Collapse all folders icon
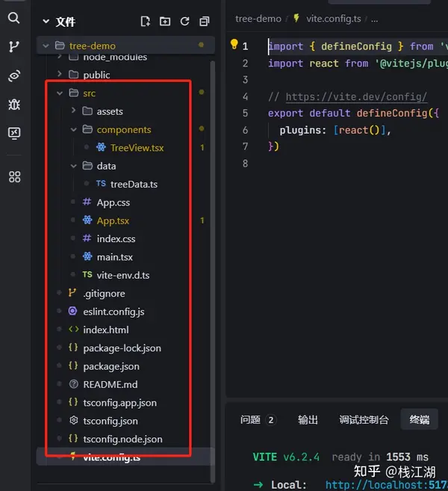Screen dimensions: 448x491 click(205, 21)
